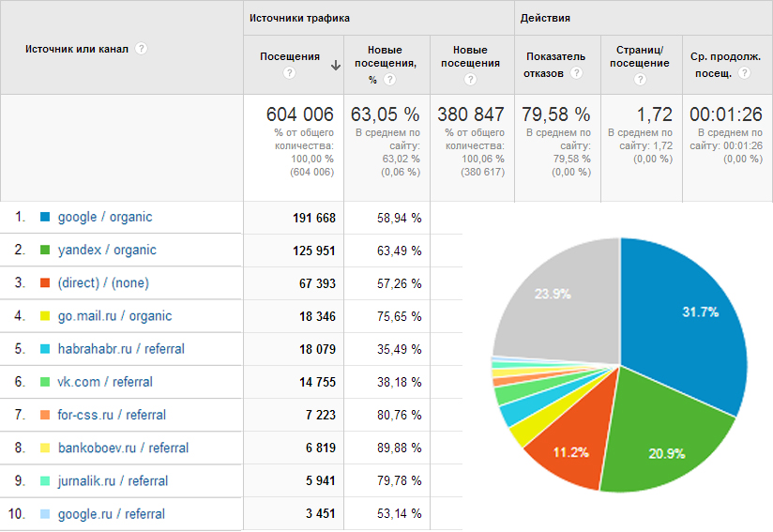Click the orange swatch beside (direct) / (none)

pos(44,283)
